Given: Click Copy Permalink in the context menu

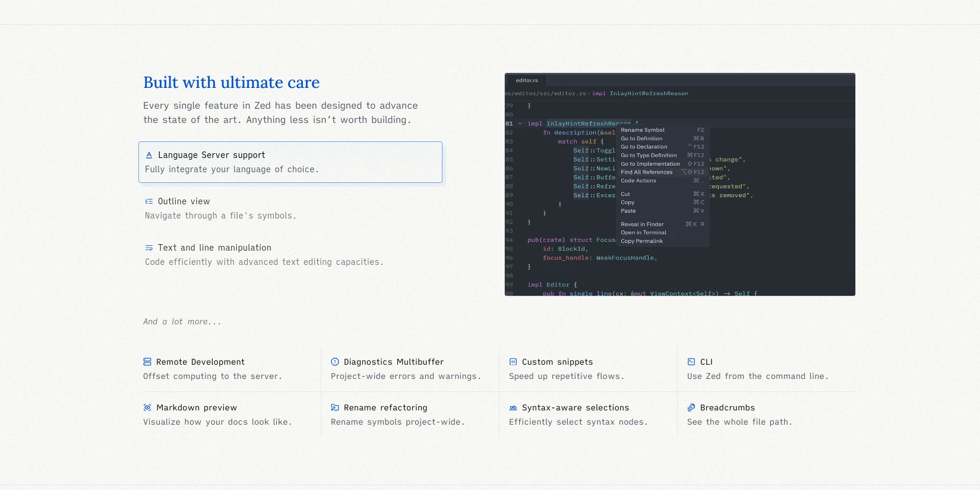Looking at the screenshot, I should (641, 241).
